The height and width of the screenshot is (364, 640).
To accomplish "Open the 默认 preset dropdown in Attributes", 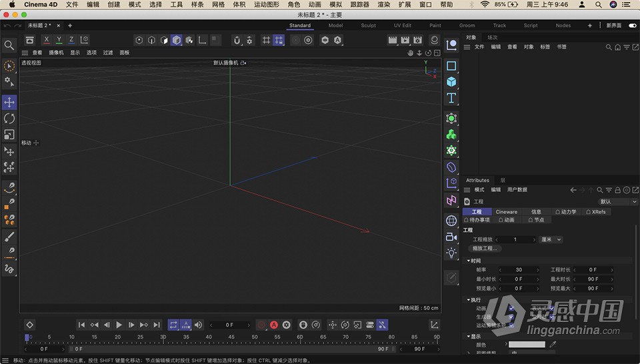I will click(617, 201).
